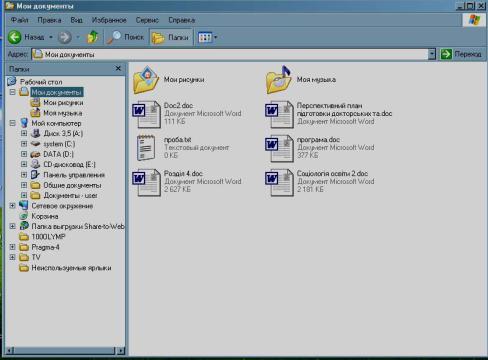Click the DATA (D:) drive icon
Image resolution: width=488 pixels, height=360 pixels.
click(x=35, y=154)
